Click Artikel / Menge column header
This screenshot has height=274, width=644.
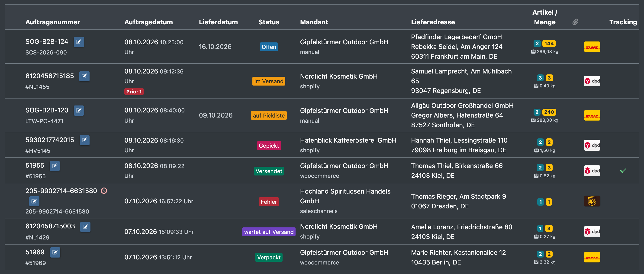pos(545,17)
